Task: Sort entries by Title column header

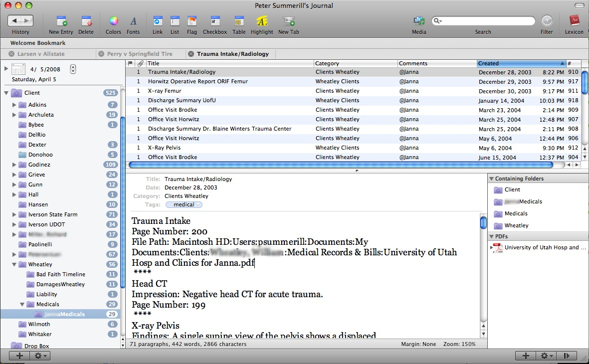Action: [x=229, y=63]
